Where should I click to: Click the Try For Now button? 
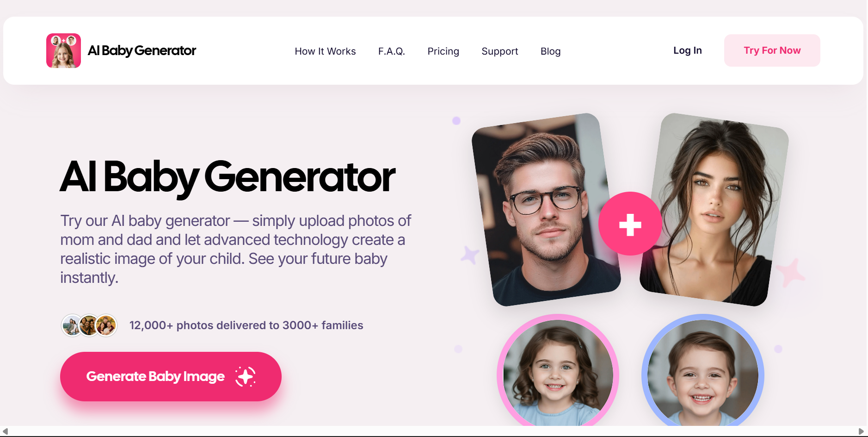(772, 50)
